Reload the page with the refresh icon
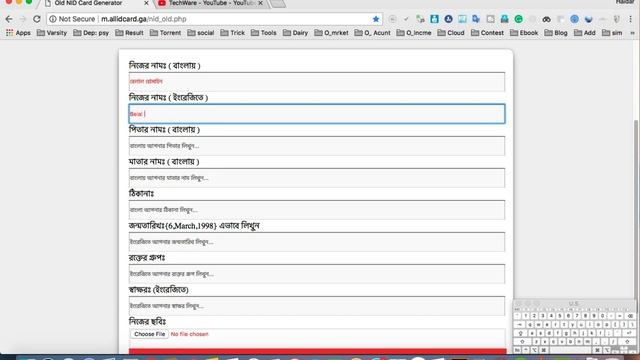The height and width of the screenshot is (360, 640). 37,19
